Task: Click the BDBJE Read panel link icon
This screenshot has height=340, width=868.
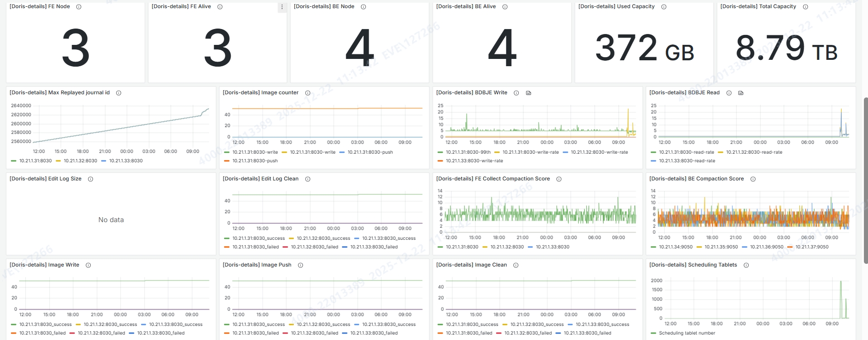Action: (741, 93)
